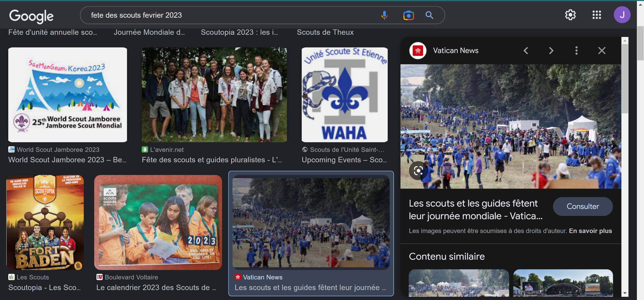Open the Scoutopia Fort Baden poster
This screenshot has width=644, height=300.
[45, 222]
